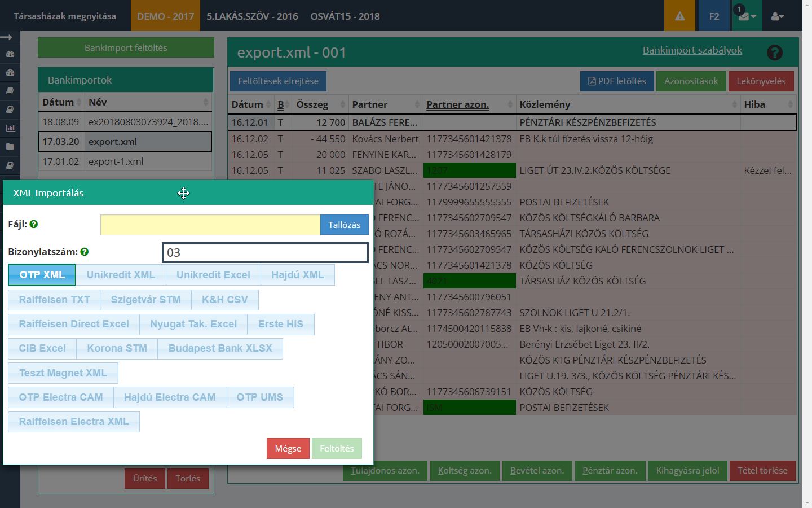Switch to the OSVÁT15 - 2018 tab

coord(345,16)
